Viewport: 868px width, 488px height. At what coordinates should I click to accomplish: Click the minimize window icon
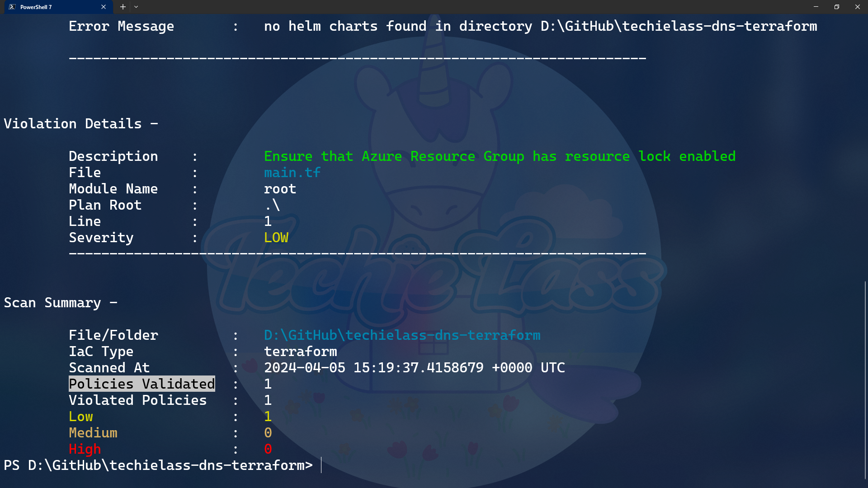(816, 7)
